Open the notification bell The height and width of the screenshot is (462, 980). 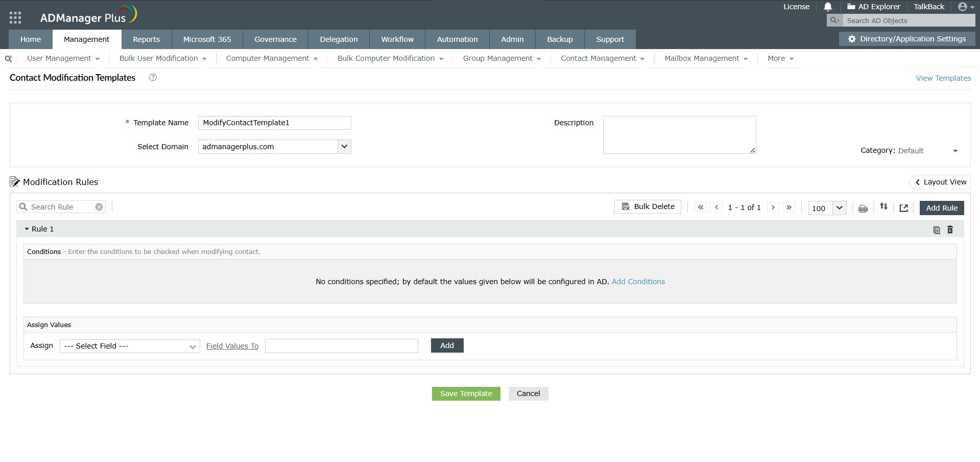[827, 7]
